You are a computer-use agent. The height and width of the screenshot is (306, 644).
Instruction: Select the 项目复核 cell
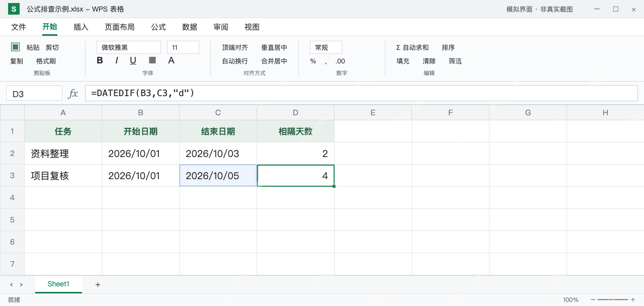click(63, 176)
